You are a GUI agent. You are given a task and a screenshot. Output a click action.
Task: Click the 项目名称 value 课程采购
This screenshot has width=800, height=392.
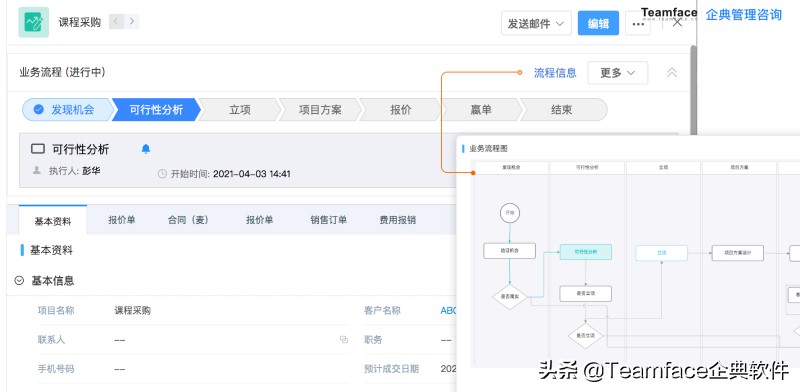(x=132, y=310)
